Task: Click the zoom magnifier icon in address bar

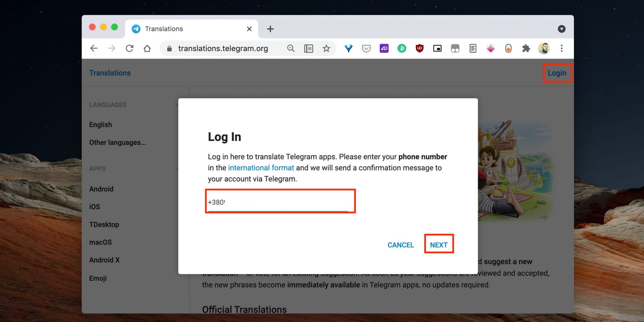Action: point(291,48)
